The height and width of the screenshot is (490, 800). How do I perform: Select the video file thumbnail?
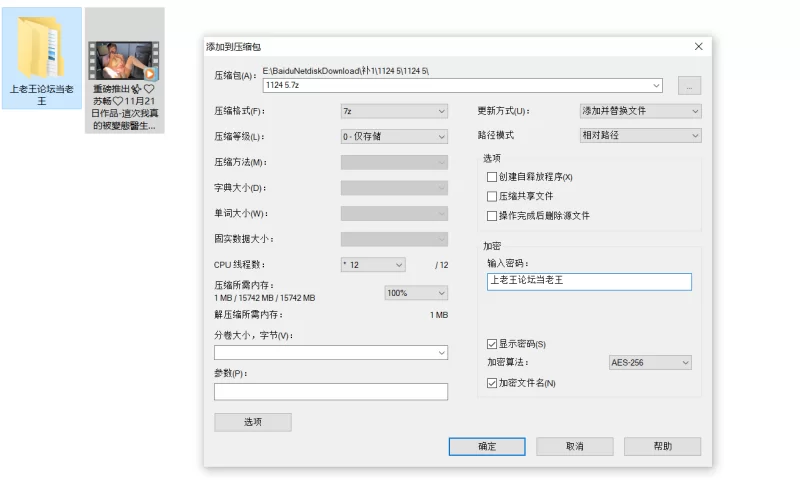(x=124, y=61)
